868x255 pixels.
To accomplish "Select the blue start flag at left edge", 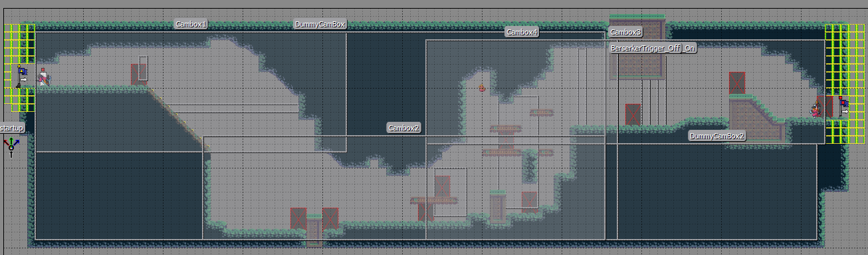I will point(22,75).
